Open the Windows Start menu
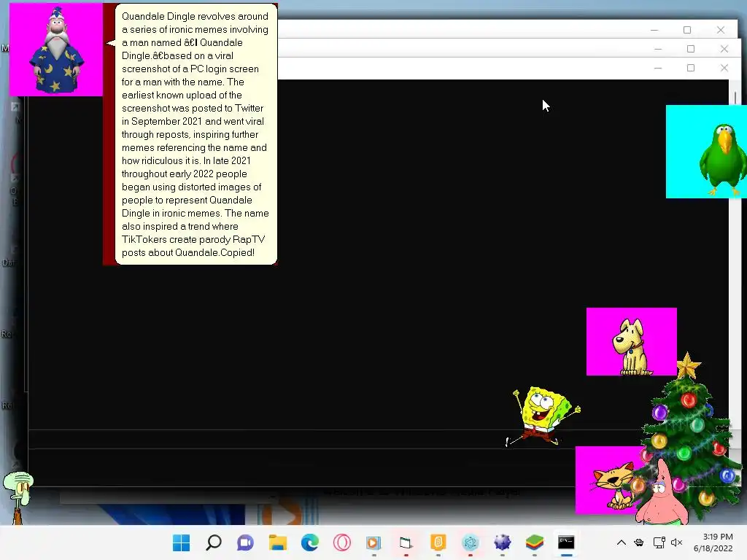Image resolution: width=747 pixels, height=560 pixels. coord(181,542)
